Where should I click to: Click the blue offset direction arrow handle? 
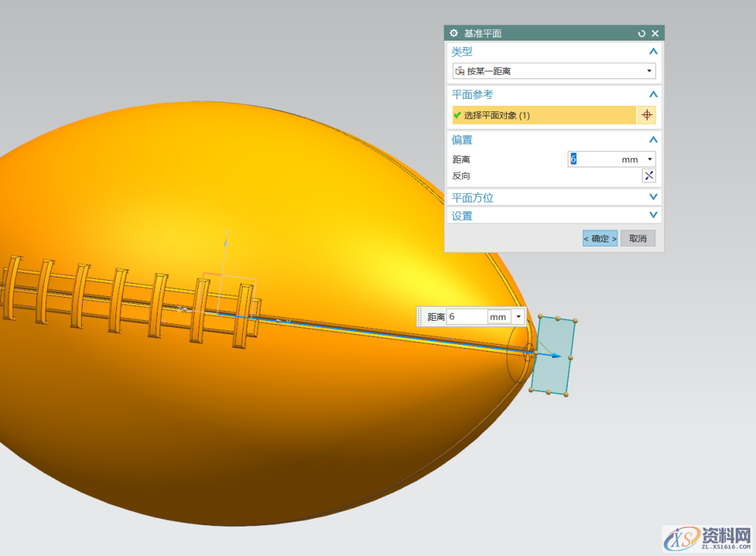pos(556,356)
